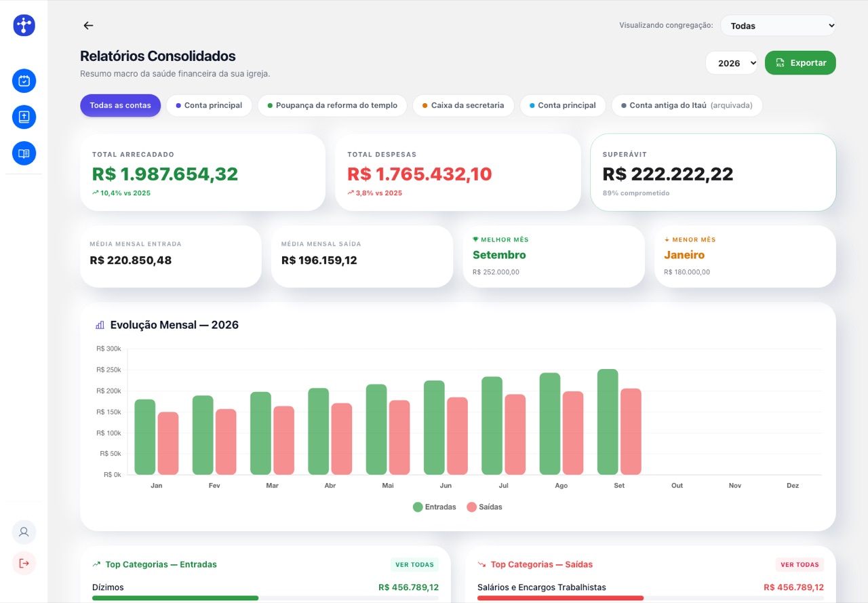Screen dimensions: 868x603
Task: Click the Menor Mês Janeiro text
Action: pyautogui.click(x=684, y=255)
